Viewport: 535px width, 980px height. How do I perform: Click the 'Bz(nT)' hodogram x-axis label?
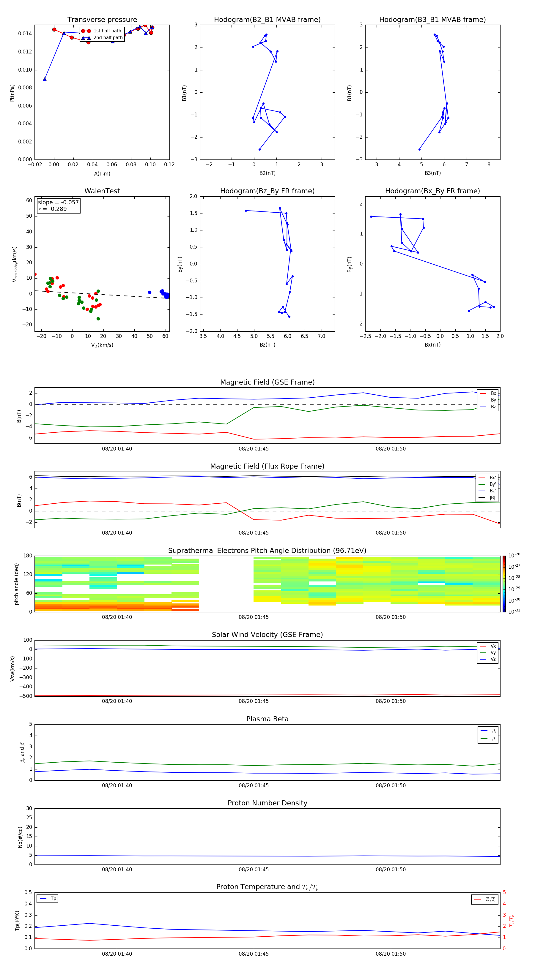[x=267, y=345]
